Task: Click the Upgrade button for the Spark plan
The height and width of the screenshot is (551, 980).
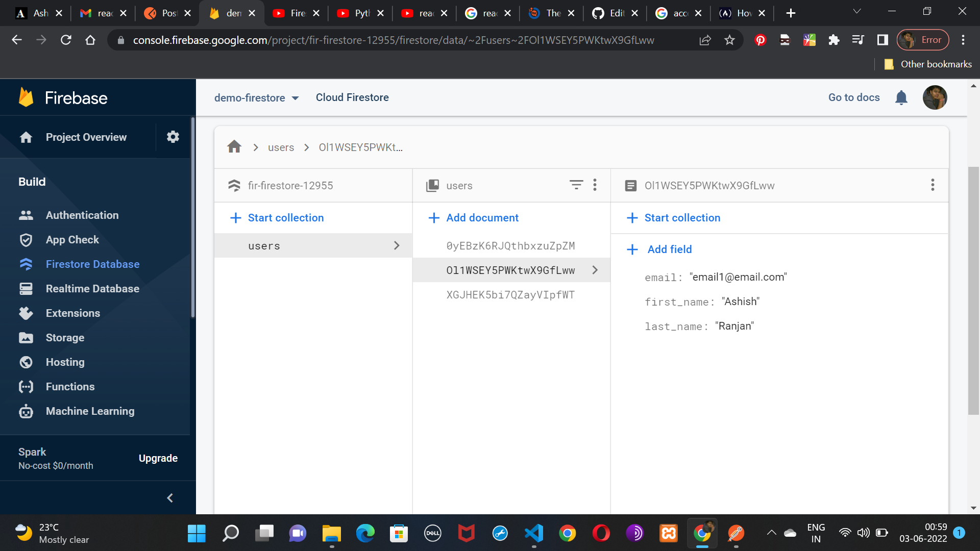Action: click(158, 458)
